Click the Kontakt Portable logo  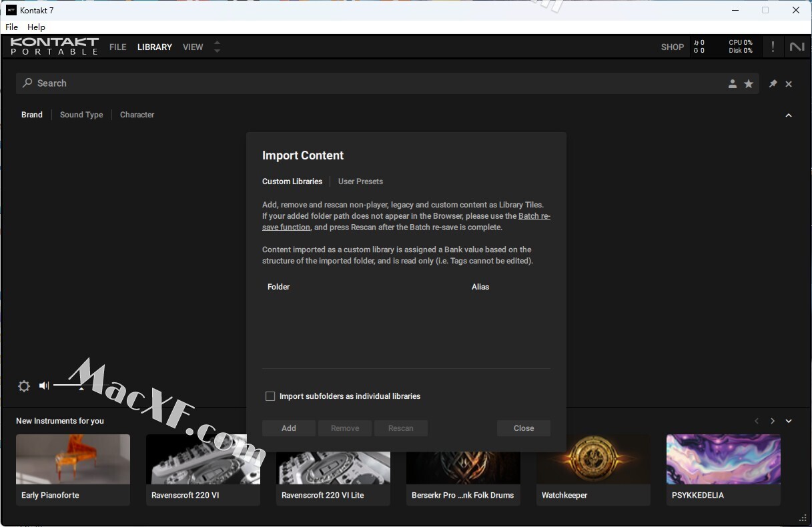coord(55,46)
